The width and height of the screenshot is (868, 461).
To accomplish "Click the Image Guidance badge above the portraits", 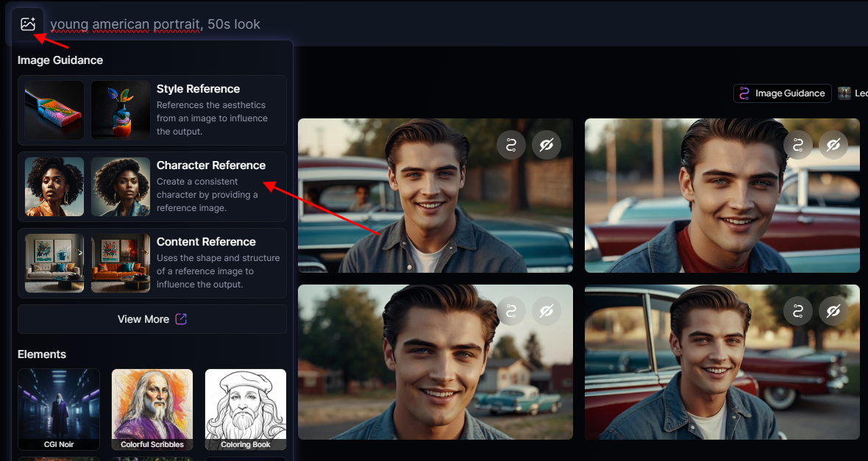I will point(782,93).
